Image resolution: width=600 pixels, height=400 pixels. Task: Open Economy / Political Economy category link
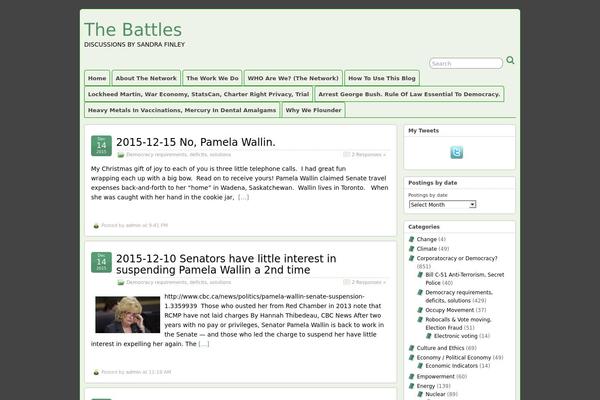tap(454, 358)
